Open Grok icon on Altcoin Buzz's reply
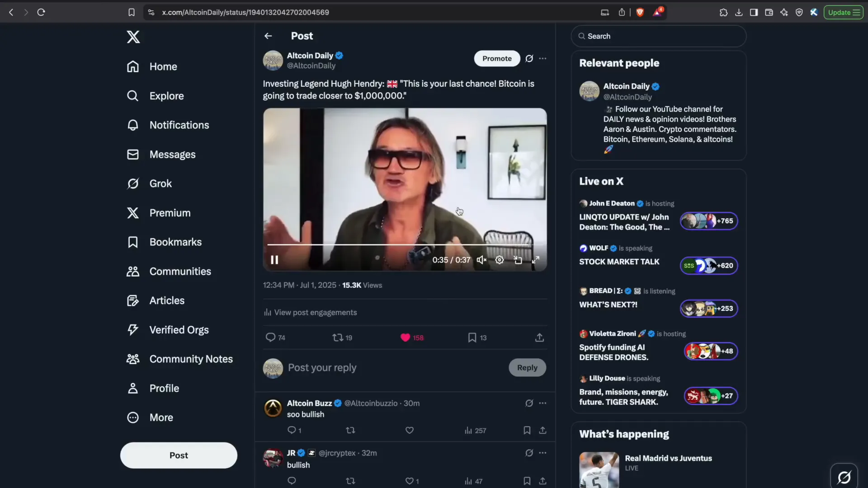868x488 pixels. click(529, 403)
